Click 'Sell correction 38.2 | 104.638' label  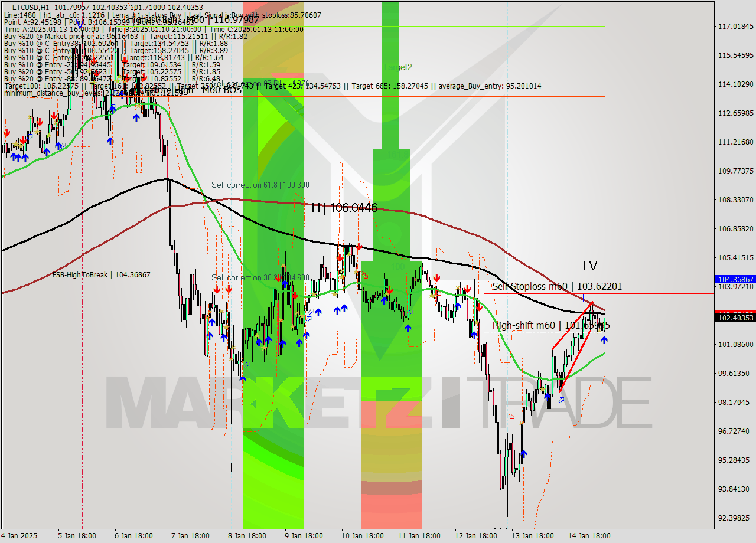[260, 277]
